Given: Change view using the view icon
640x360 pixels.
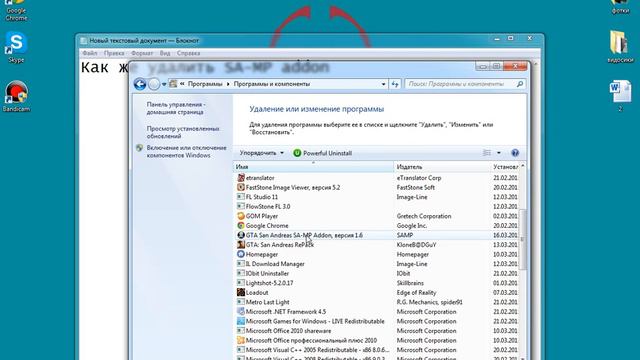Looking at the screenshot, I should pyautogui.click(x=487, y=153).
